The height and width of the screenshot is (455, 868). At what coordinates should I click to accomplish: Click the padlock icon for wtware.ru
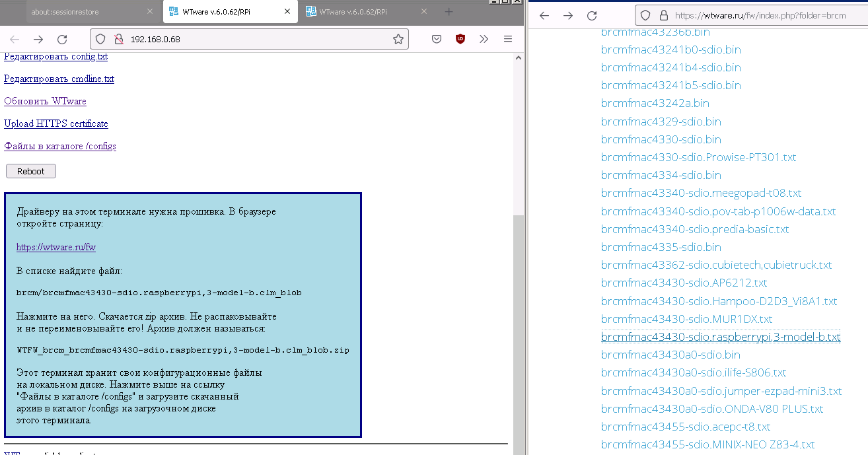664,15
